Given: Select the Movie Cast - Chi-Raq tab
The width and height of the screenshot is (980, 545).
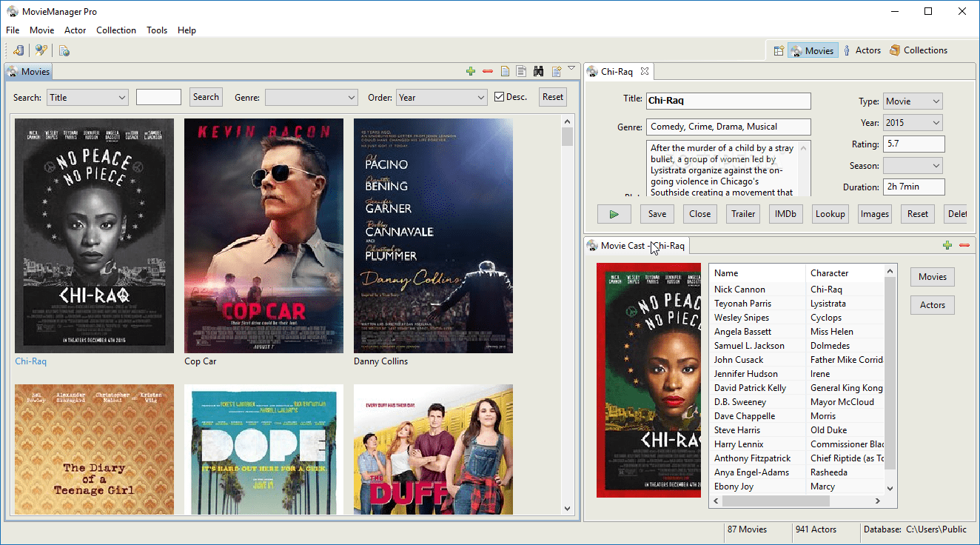Looking at the screenshot, I should coord(637,245).
